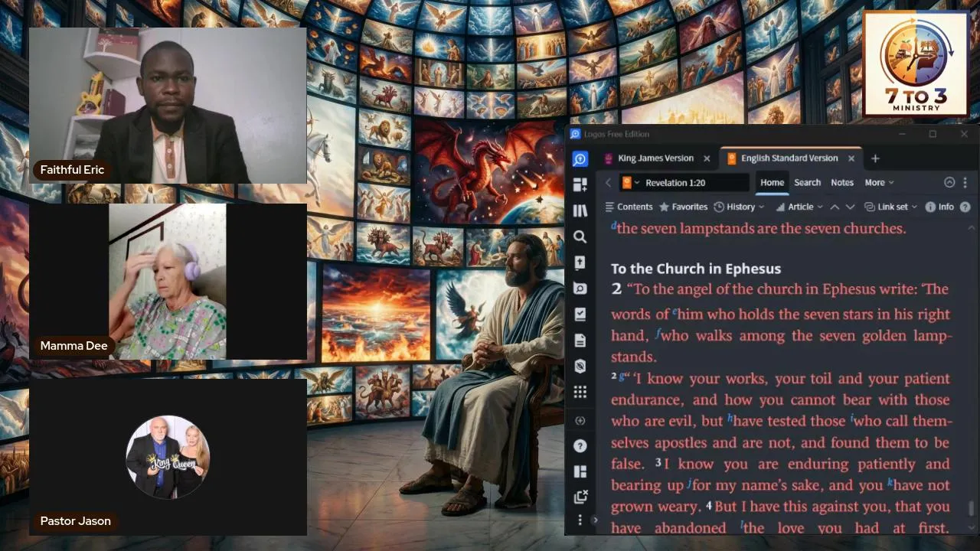Close the English Standard Version tab

coord(851,158)
